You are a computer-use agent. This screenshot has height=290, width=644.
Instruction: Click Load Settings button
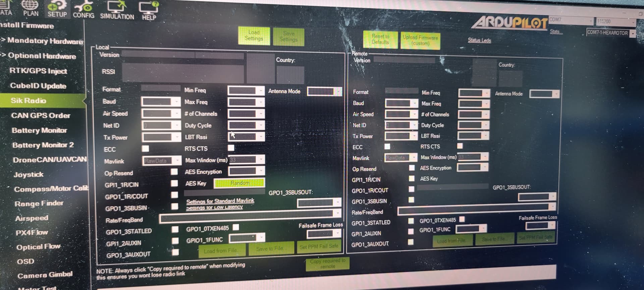[x=254, y=36]
